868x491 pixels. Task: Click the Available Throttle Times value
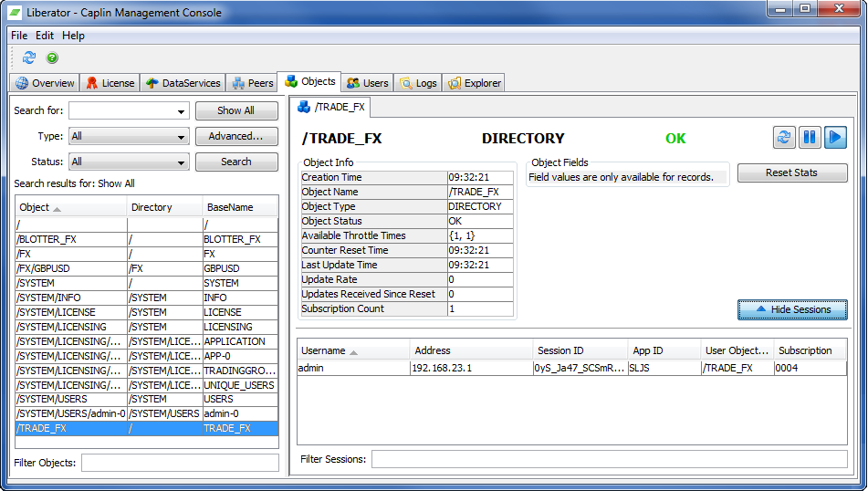480,235
